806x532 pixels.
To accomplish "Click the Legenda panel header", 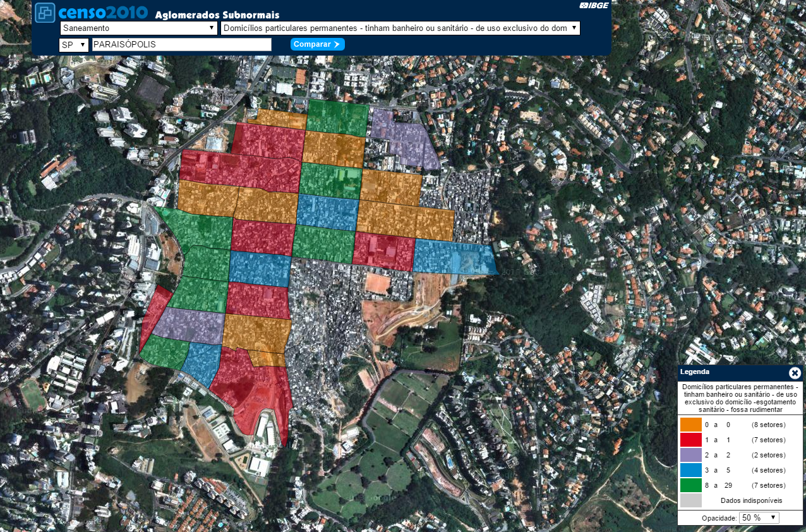I will (x=726, y=373).
